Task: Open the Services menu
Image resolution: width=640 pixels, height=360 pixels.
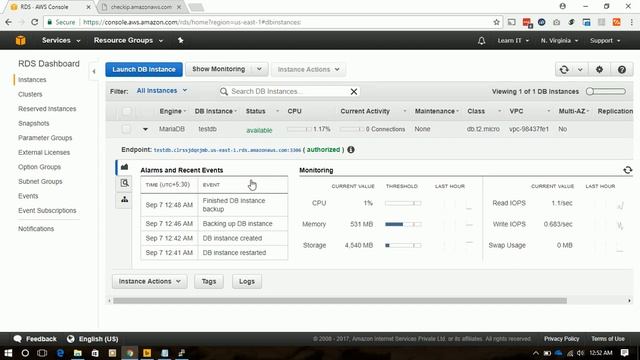Action: click(61, 40)
